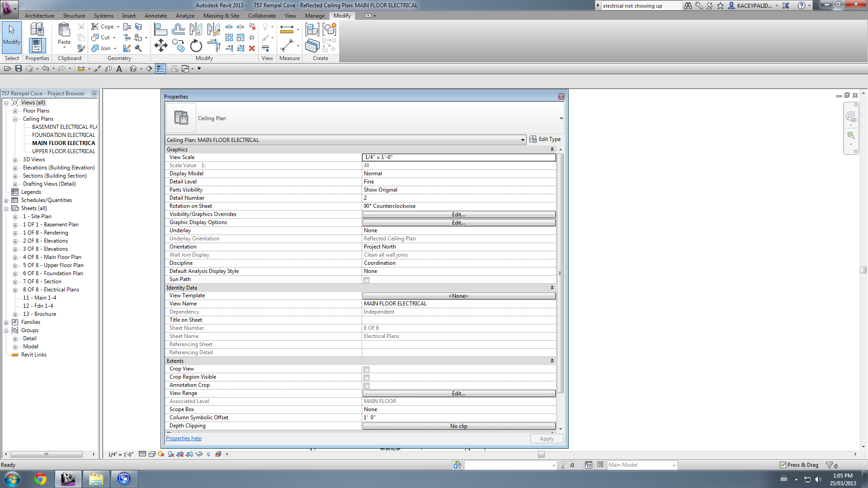The height and width of the screenshot is (488, 868).
Task: Click the Paste clipboard icon
Action: pos(64,31)
